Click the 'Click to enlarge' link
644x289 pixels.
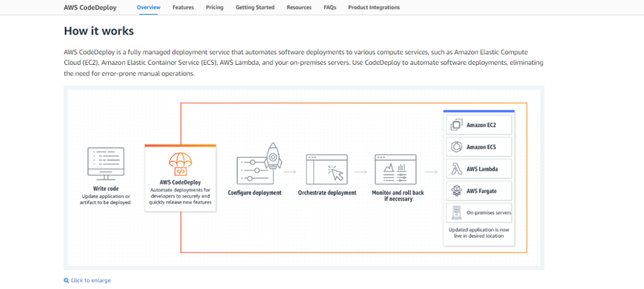coord(91,280)
